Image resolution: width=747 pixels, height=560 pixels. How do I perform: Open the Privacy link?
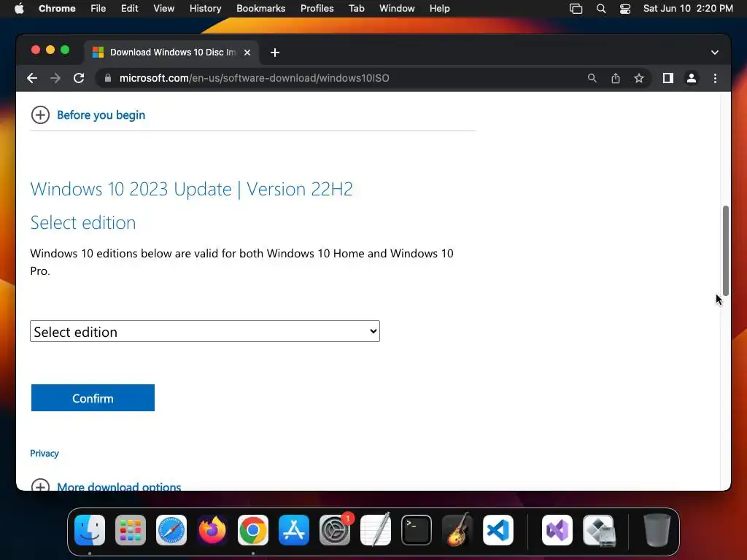[x=44, y=454]
